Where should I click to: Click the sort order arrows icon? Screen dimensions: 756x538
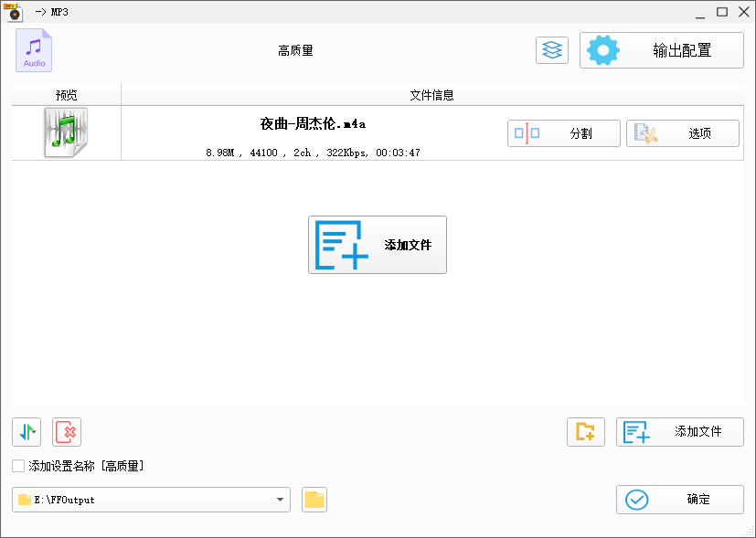[x=27, y=432]
